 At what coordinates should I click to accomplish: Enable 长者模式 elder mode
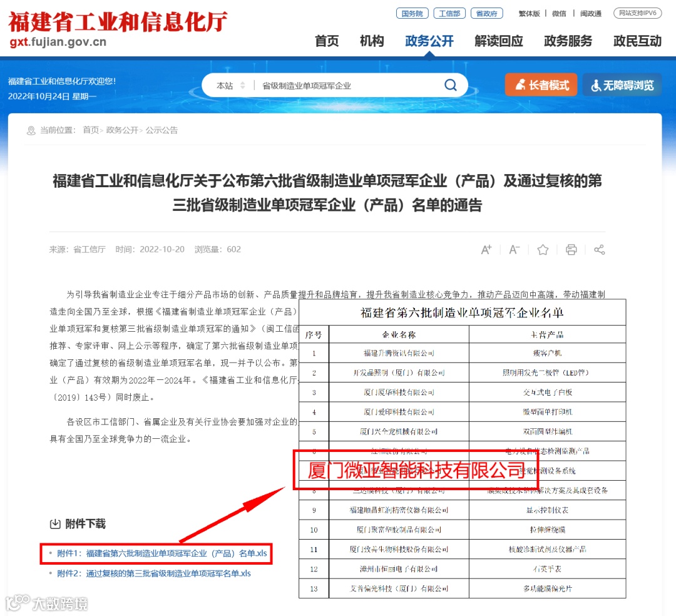coord(541,85)
